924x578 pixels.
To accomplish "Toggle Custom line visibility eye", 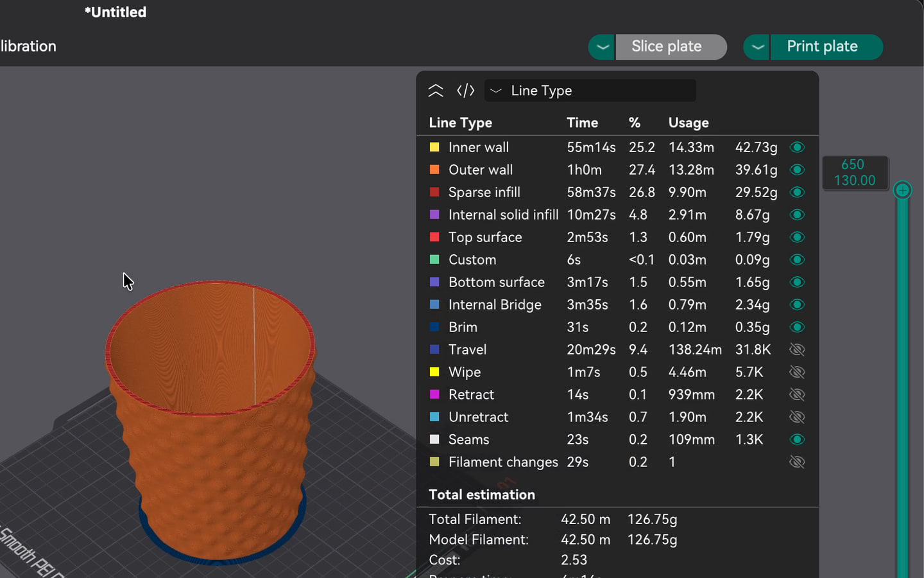I will click(797, 259).
